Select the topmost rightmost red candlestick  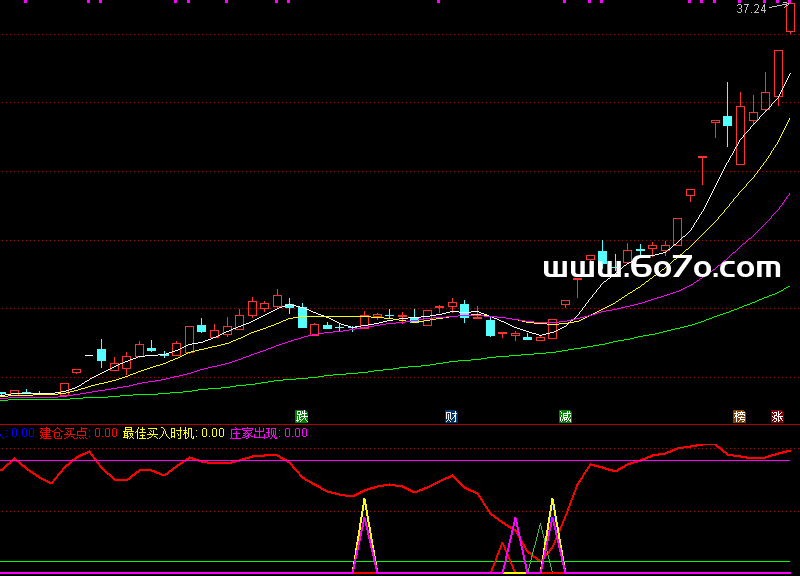click(790, 18)
